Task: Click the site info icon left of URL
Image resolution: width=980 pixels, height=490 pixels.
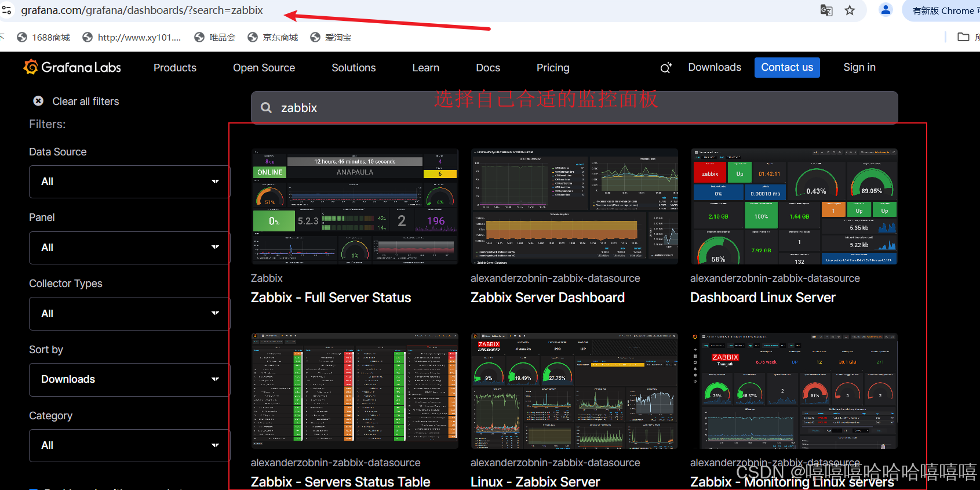Action: [x=6, y=10]
